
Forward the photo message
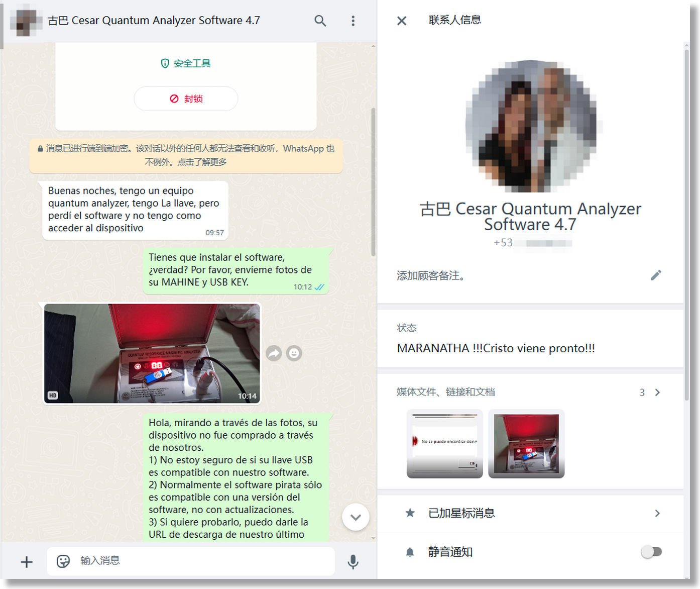pyautogui.click(x=274, y=353)
